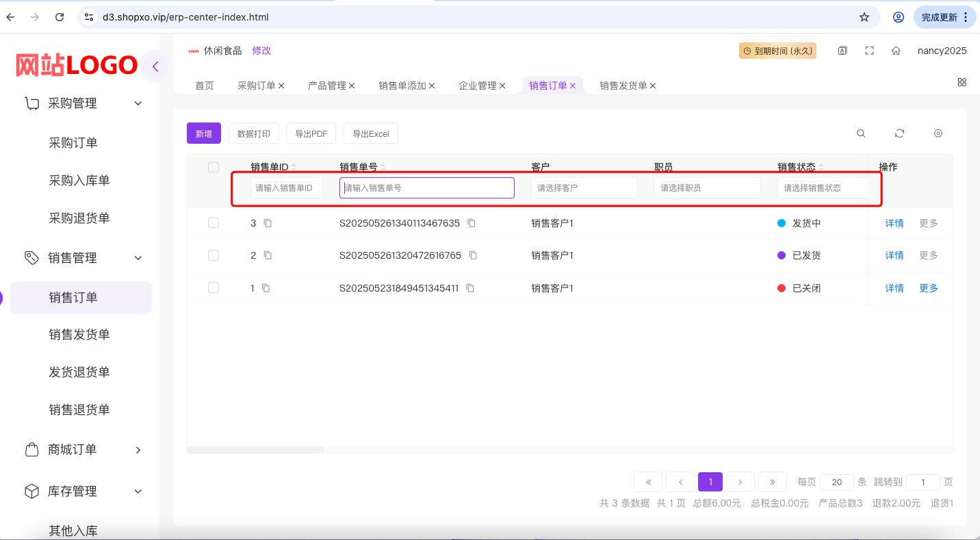Click the 商城订单 bag icon
This screenshot has height=540, width=980.
point(31,450)
